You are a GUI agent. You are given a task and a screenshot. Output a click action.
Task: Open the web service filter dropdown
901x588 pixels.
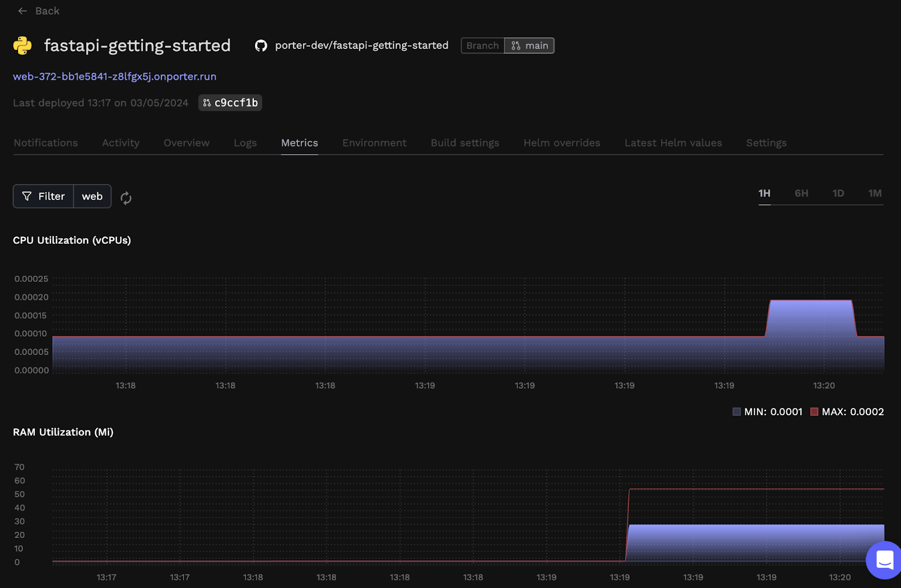click(x=92, y=196)
